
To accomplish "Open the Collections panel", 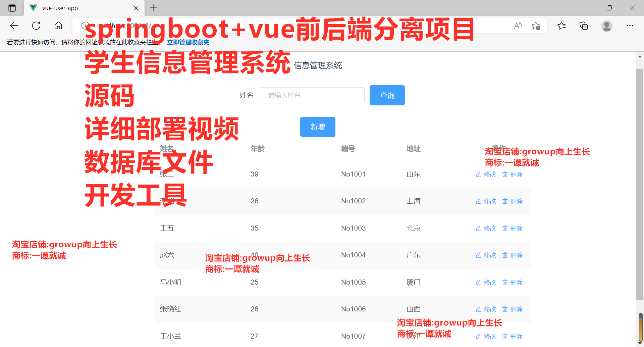I will point(584,26).
